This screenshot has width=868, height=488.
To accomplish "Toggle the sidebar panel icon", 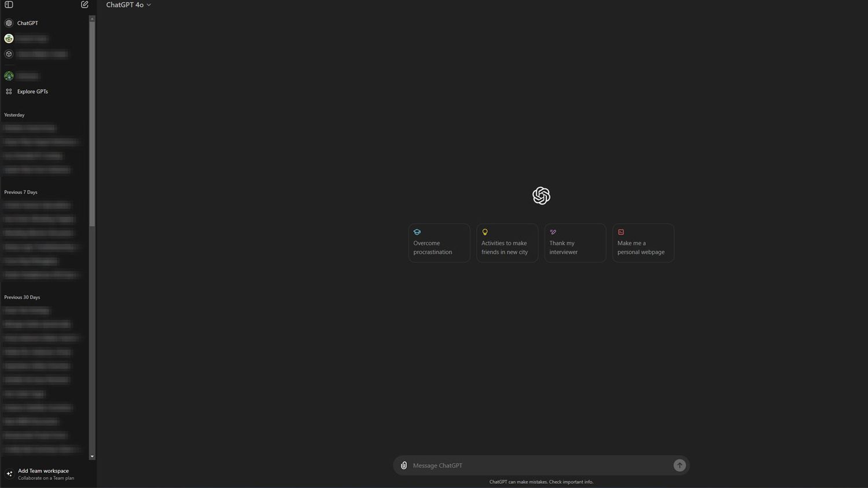I will [x=9, y=5].
